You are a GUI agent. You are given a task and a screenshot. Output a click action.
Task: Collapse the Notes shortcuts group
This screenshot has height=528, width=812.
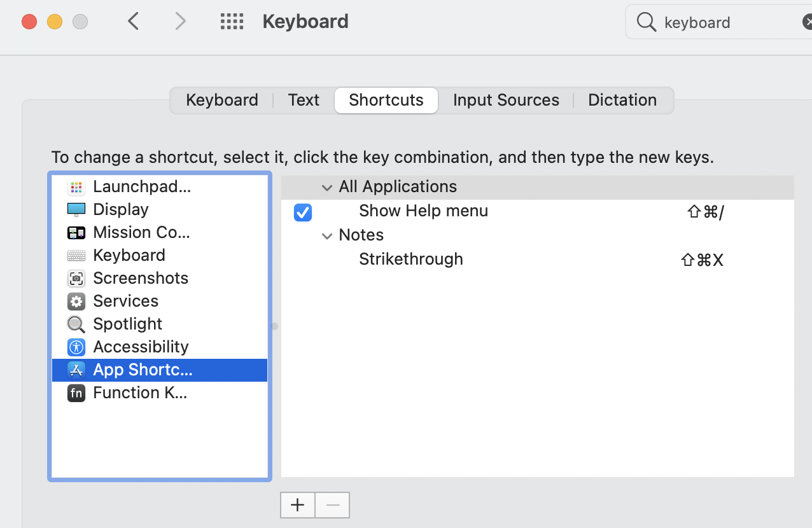[x=327, y=235]
